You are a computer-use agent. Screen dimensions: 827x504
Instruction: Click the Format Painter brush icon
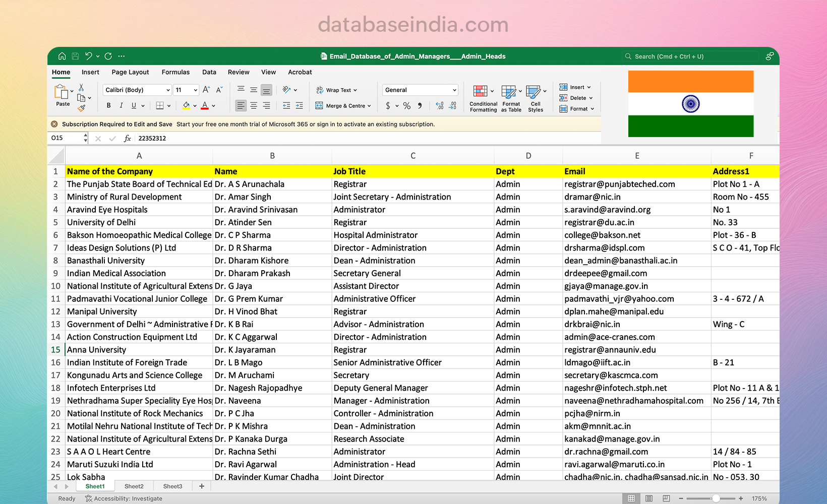click(82, 108)
